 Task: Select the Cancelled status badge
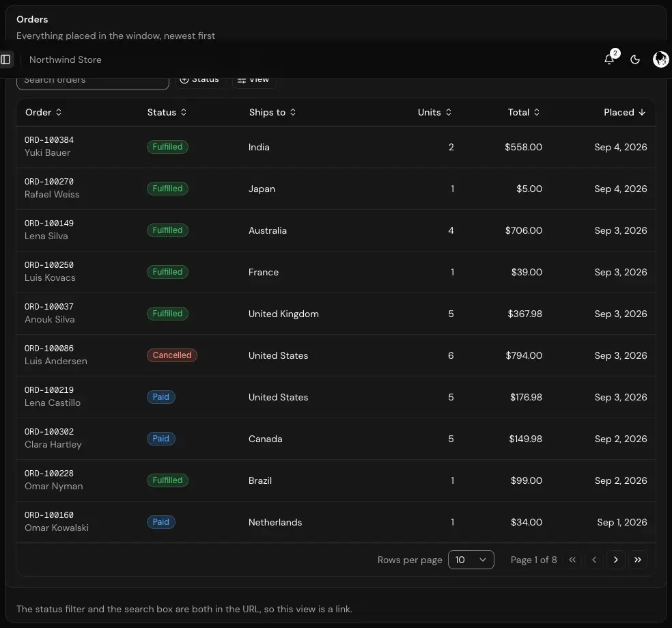click(172, 355)
